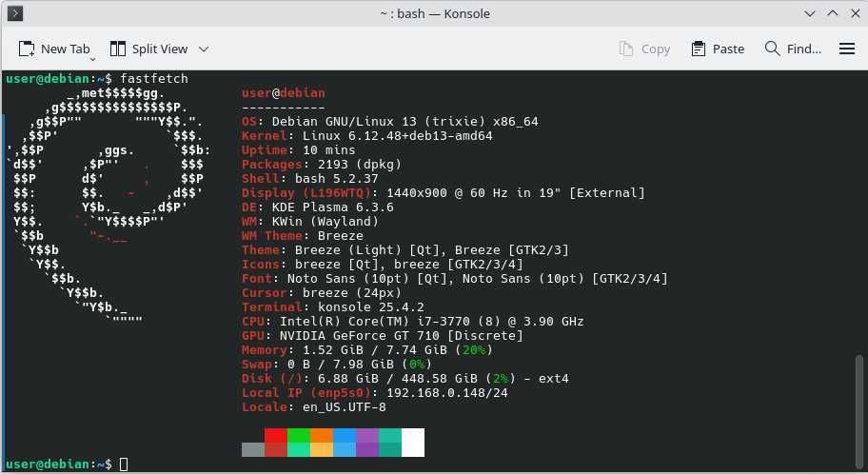Open the Split View chevron menu
This screenshot has width=868, height=474.
click(x=204, y=49)
